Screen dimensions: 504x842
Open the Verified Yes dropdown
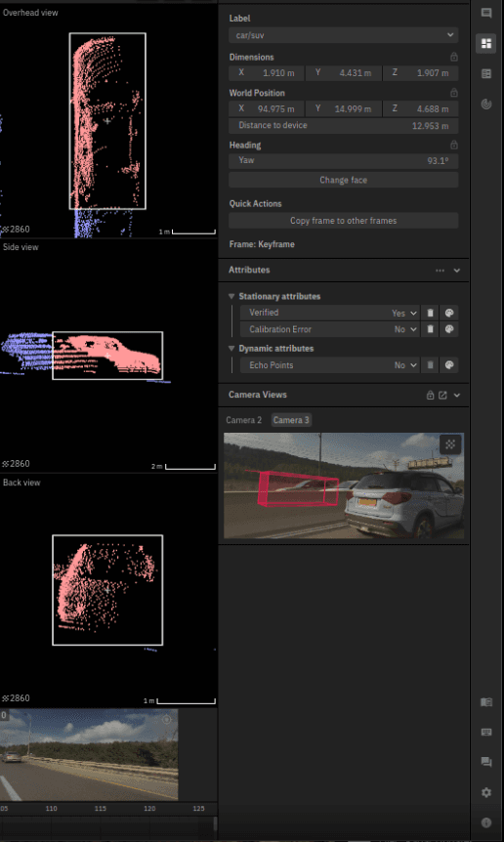[x=404, y=313]
